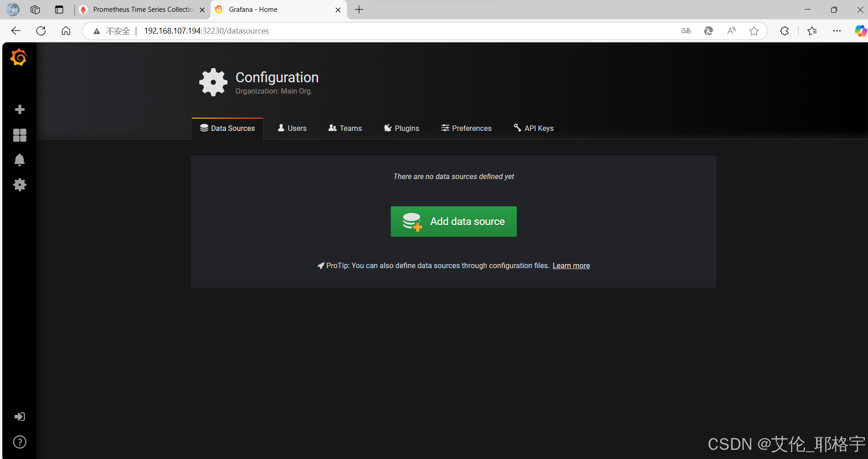Switch to the Prometheus Time Series Collection tab

[143, 10]
